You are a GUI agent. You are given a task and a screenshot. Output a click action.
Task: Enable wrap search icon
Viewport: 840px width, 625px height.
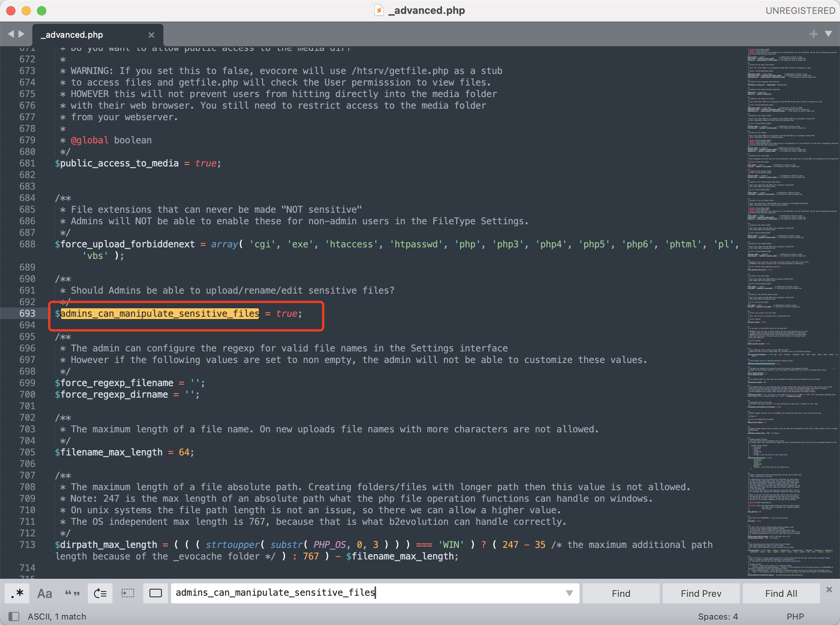point(100,593)
